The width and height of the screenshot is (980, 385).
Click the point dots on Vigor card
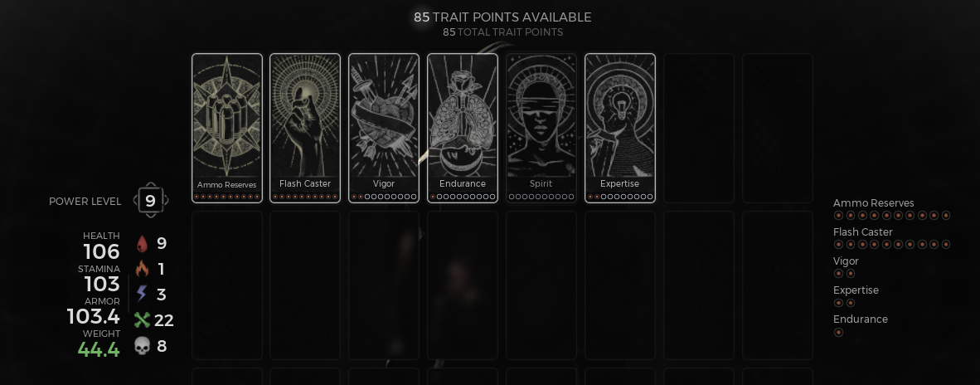(384, 197)
